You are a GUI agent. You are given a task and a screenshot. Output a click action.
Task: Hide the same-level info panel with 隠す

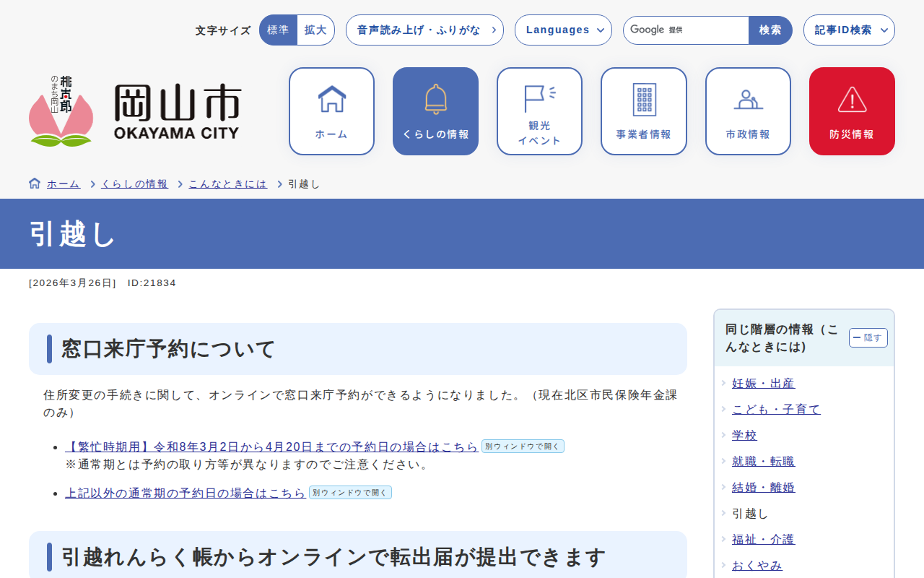[x=868, y=337]
